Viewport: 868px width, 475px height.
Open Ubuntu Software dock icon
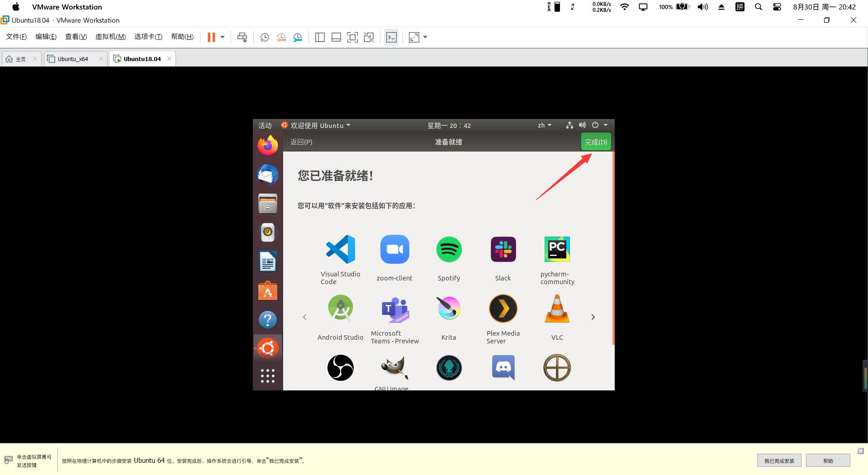point(268,291)
